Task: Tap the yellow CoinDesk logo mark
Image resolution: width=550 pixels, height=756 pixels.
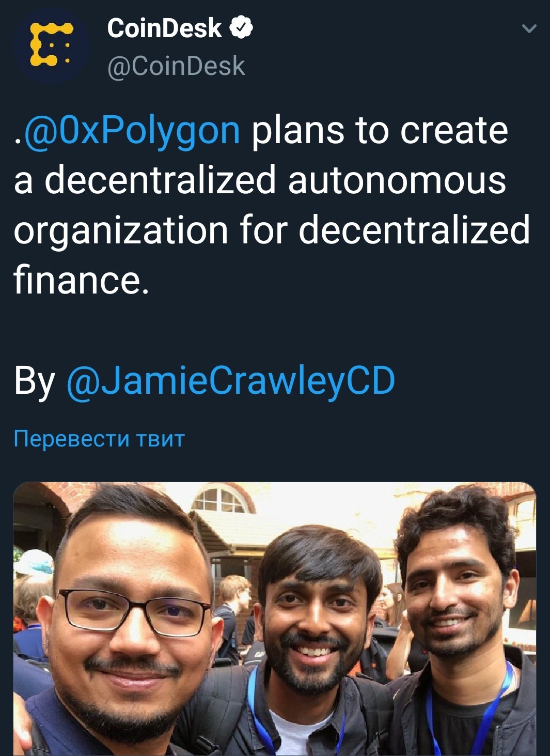Action: pyautogui.click(x=51, y=45)
